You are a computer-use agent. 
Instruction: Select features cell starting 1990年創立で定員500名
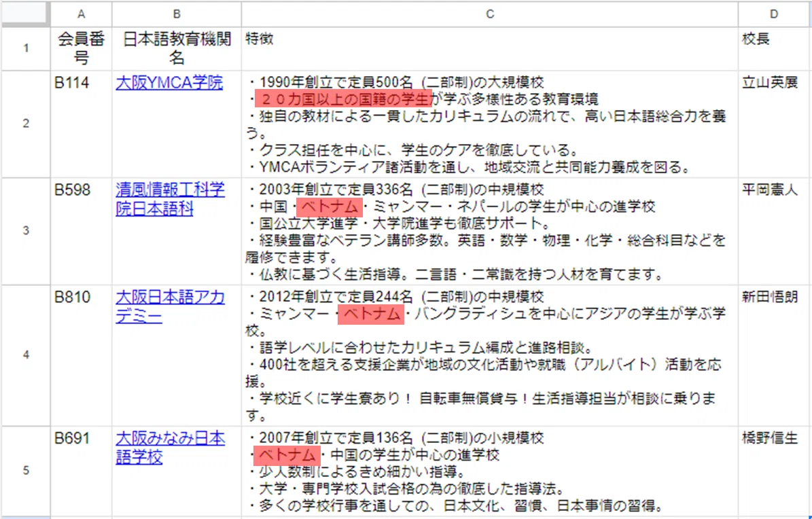[489, 124]
